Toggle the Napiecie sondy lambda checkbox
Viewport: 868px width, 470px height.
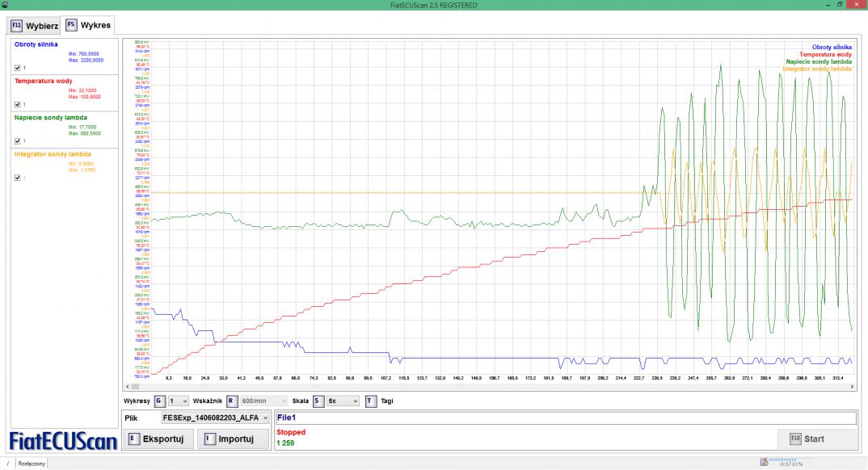(19, 141)
